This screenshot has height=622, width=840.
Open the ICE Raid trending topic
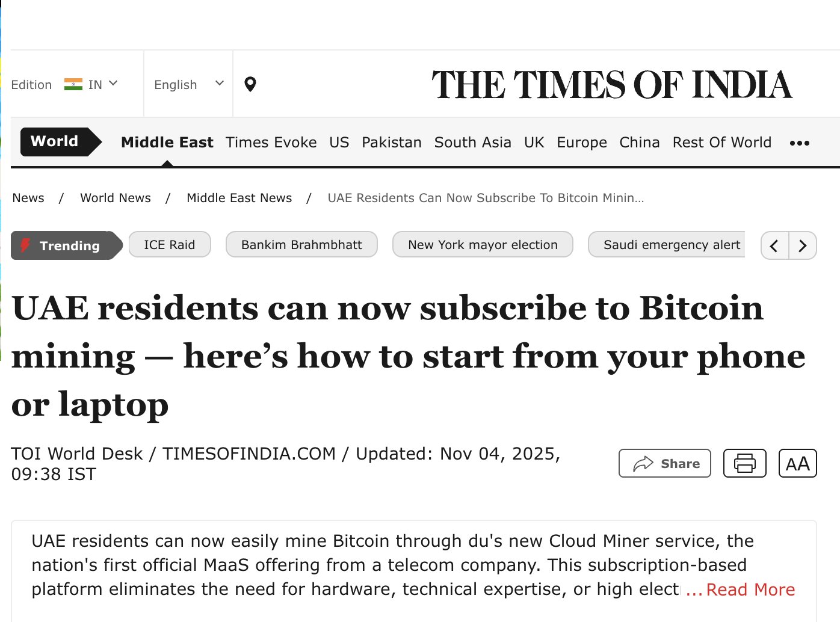(x=169, y=245)
